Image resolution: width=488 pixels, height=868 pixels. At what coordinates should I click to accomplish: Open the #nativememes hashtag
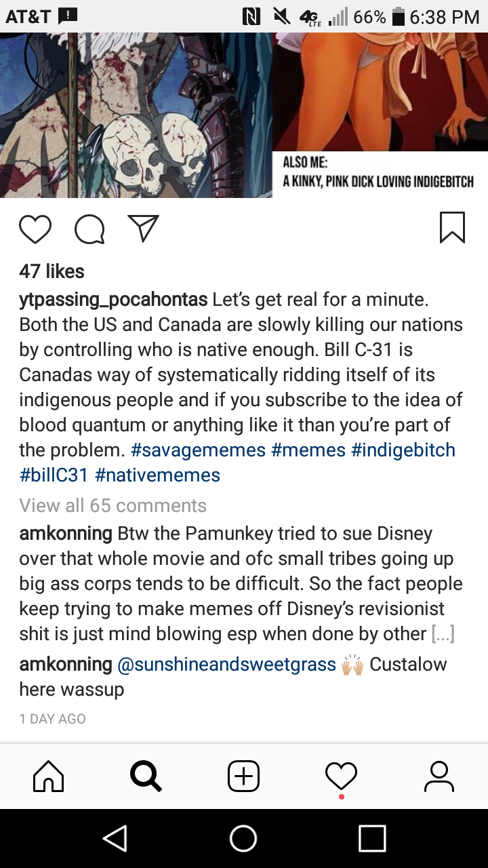(157, 475)
